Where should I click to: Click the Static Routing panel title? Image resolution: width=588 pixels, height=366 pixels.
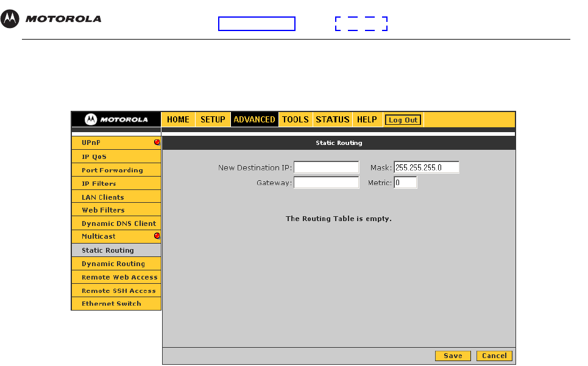coord(339,143)
